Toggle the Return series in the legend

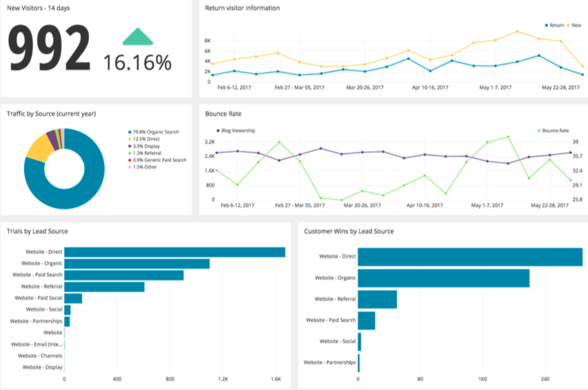tap(556, 25)
